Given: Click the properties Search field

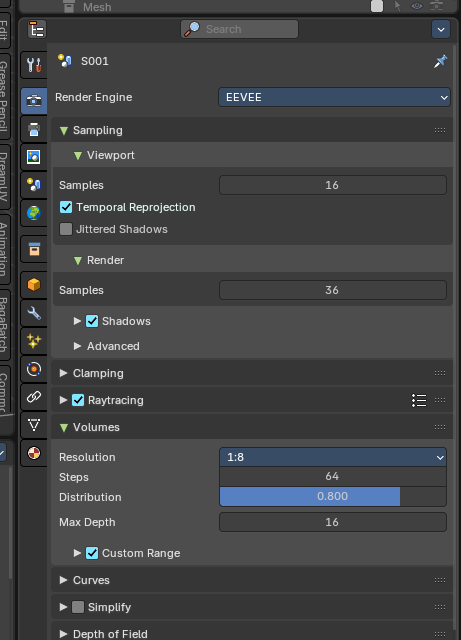Looking at the screenshot, I should click(x=240, y=29).
